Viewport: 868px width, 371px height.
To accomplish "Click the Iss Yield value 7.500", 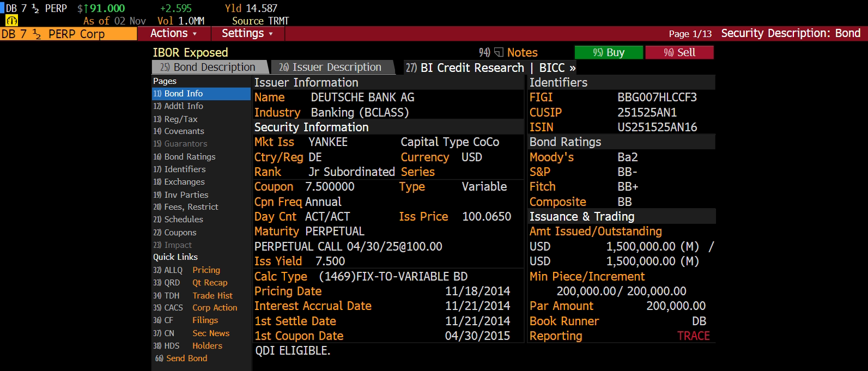I will pos(330,261).
